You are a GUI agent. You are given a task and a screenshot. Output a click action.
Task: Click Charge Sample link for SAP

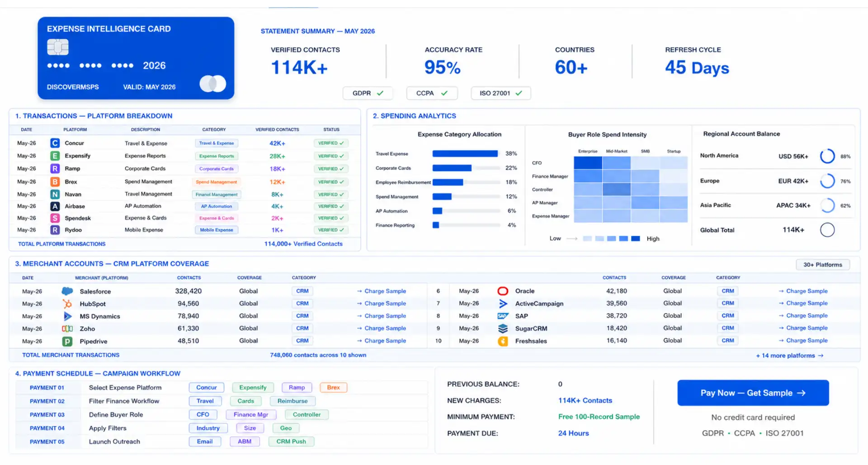coord(803,315)
